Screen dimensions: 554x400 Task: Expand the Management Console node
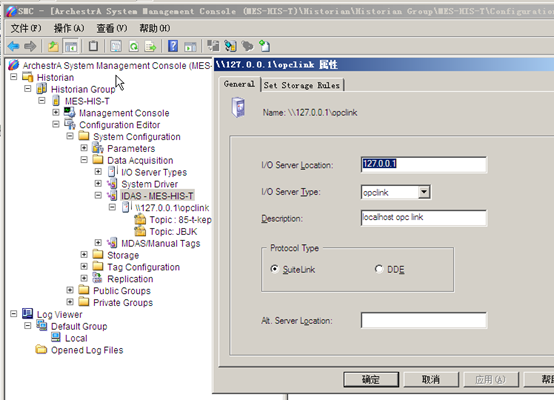point(56,112)
